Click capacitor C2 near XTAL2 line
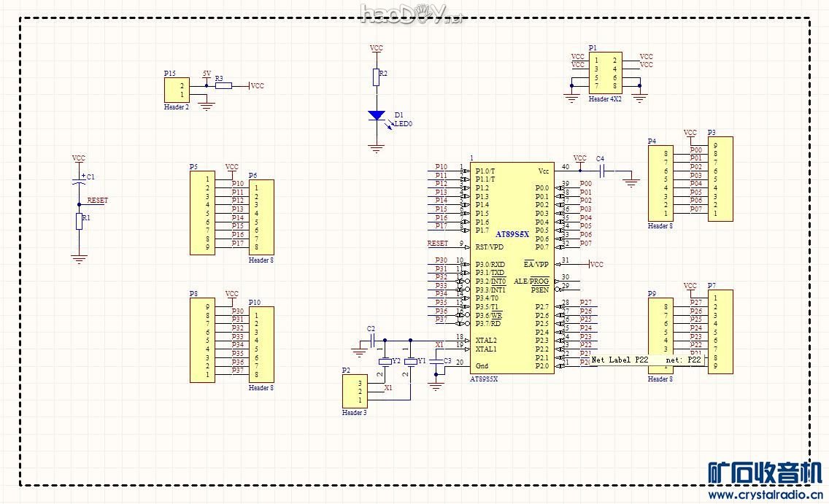The width and height of the screenshot is (829, 504). click(x=372, y=340)
